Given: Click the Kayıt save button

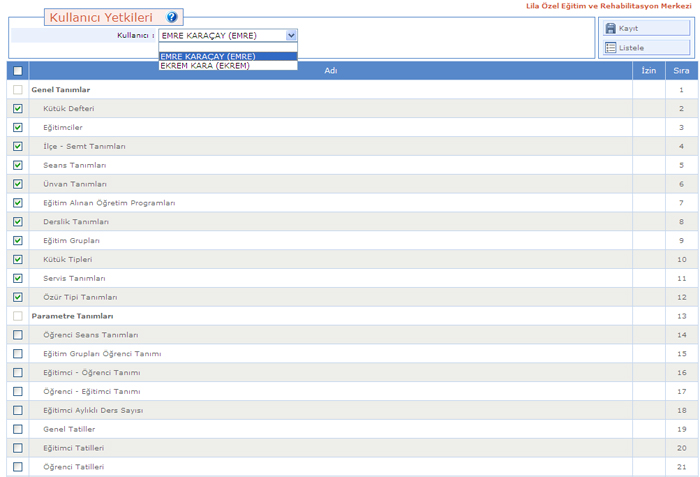Looking at the screenshot, I should [645, 28].
